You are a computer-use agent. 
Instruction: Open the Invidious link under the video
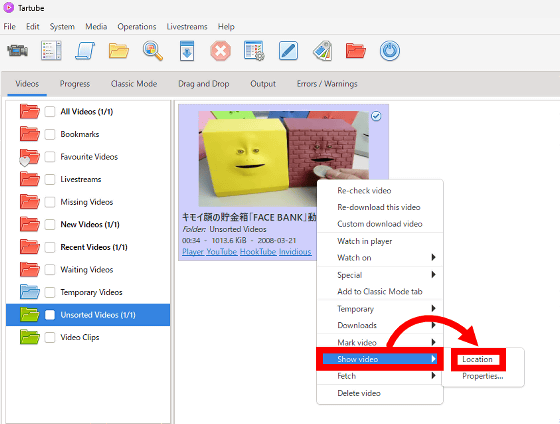[295, 252]
